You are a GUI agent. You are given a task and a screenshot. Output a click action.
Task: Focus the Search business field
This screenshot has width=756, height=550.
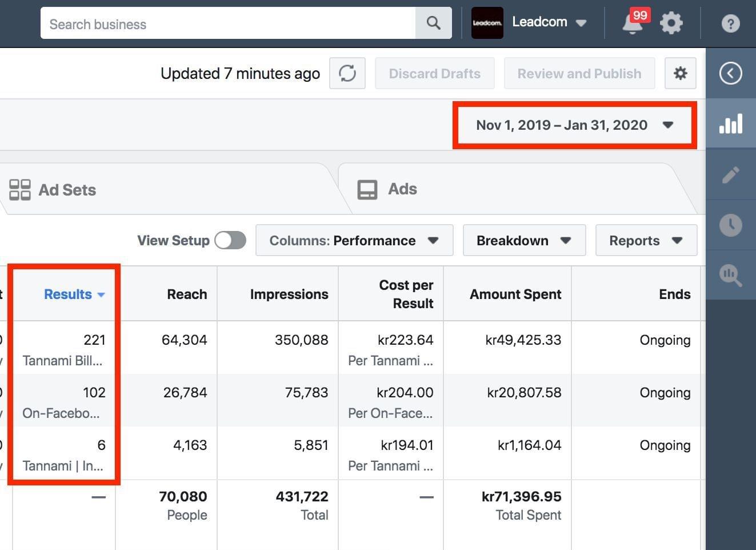pos(228,23)
